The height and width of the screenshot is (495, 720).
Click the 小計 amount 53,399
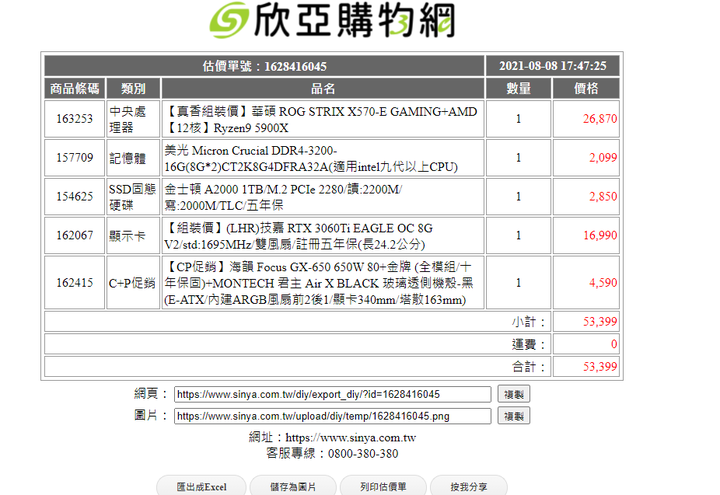pos(600,321)
